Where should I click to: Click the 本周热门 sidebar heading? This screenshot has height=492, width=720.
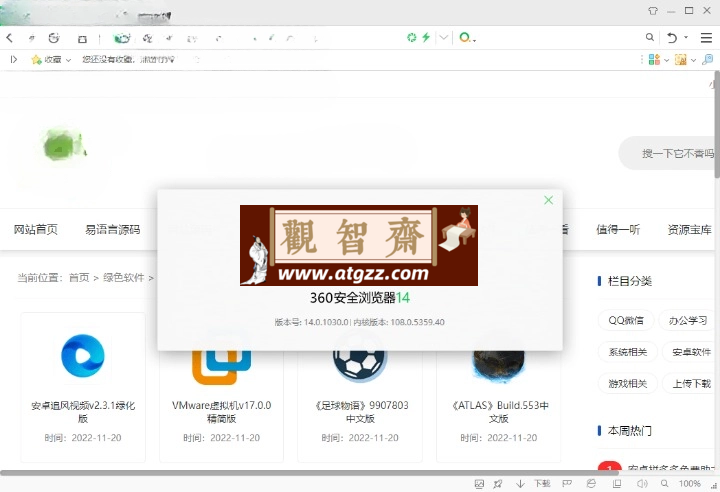(x=629, y=430)
